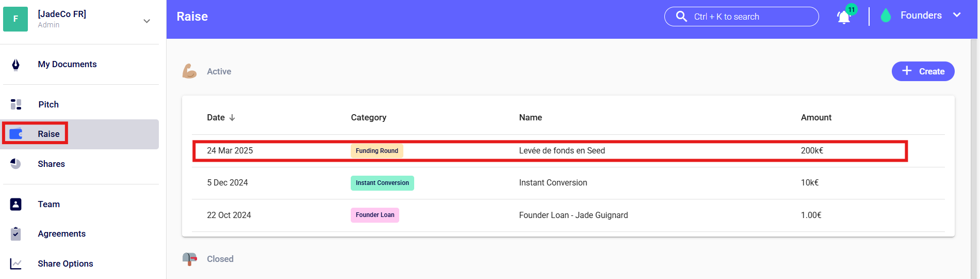Open the notifications bell
Screen dimensions: 980x279
pos(844,17)
